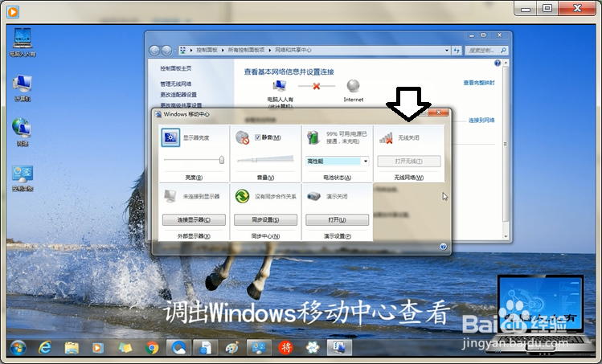
Task: Click the 外部显示器(X) label
Action: coord(194,236)
